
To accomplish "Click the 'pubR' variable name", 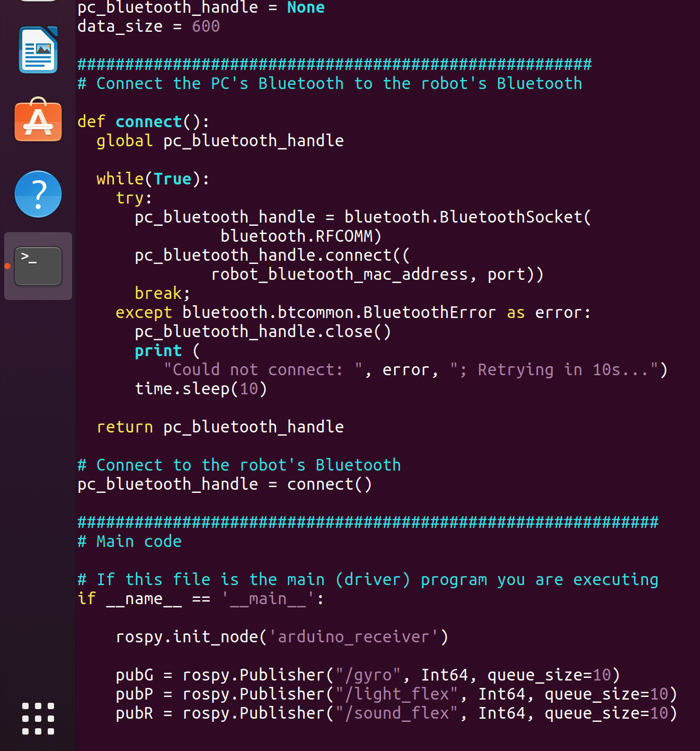I will click(134, 713).
